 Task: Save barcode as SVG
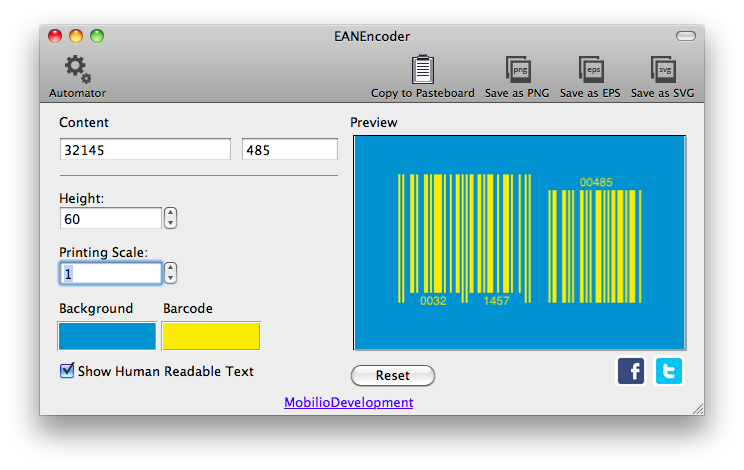pos(663,69)
